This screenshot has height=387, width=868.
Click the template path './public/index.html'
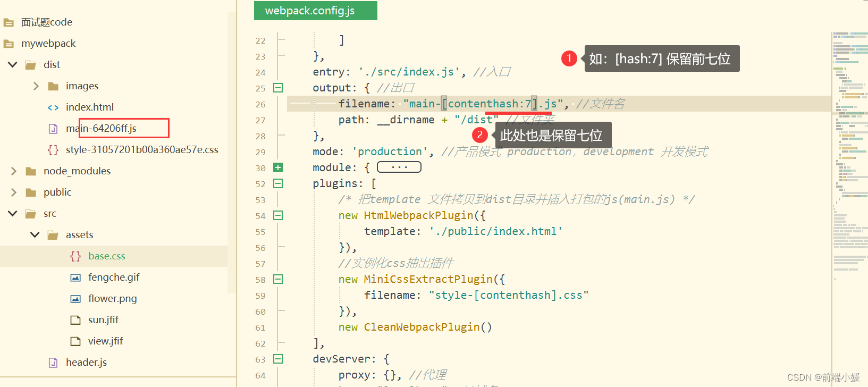pos(496,231)
